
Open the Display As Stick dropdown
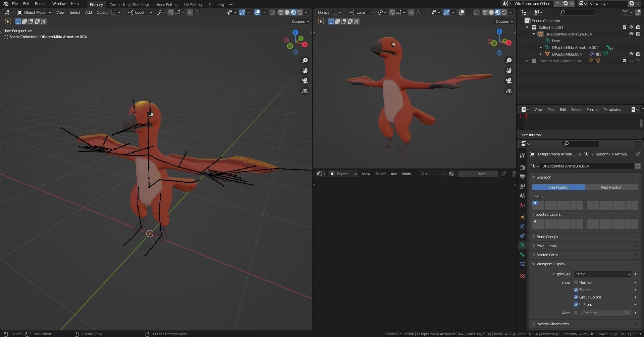(602, 274)
